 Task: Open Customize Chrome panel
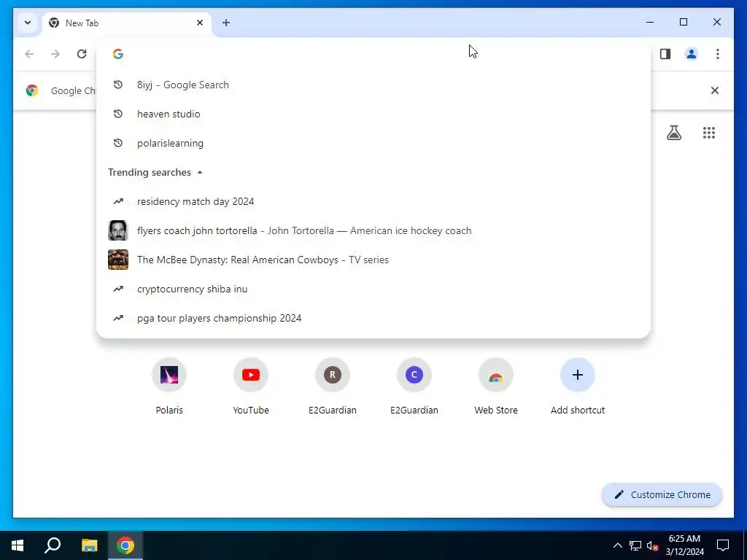pyautogui.click(x=662, y=495)
